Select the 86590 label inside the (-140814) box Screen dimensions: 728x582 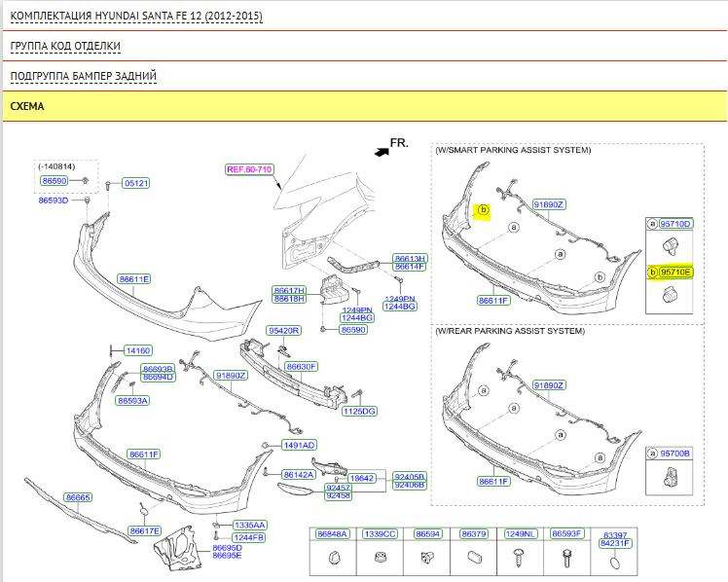click(x=54, y=181)
